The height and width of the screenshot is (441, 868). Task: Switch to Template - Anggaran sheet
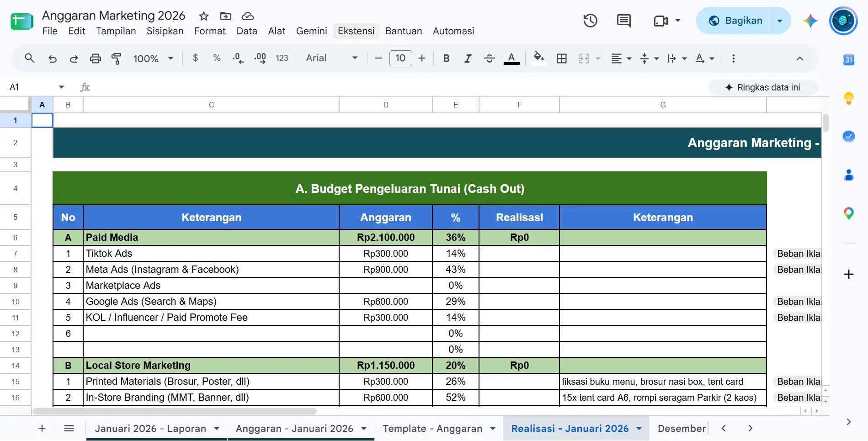coord(432,428)
